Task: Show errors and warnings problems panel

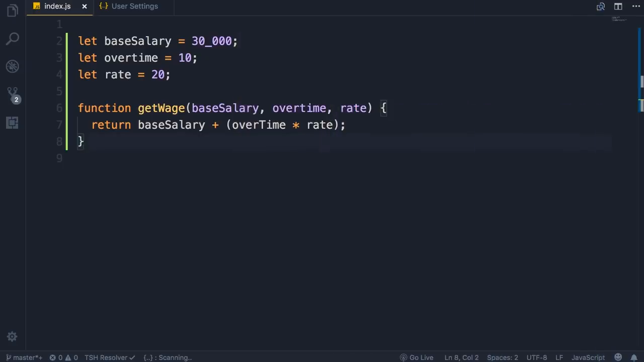Action: click(63, 357)
